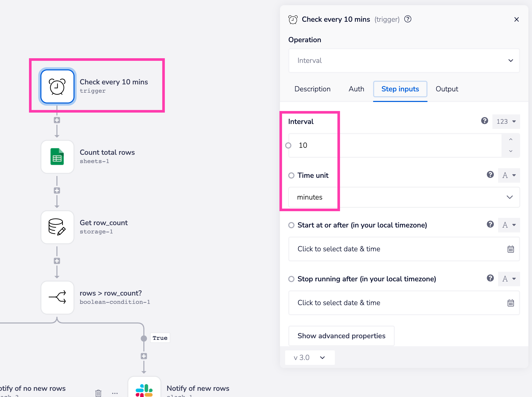Increase interval value with up stepper arrow
532x397 pixels.
(511, 139)
